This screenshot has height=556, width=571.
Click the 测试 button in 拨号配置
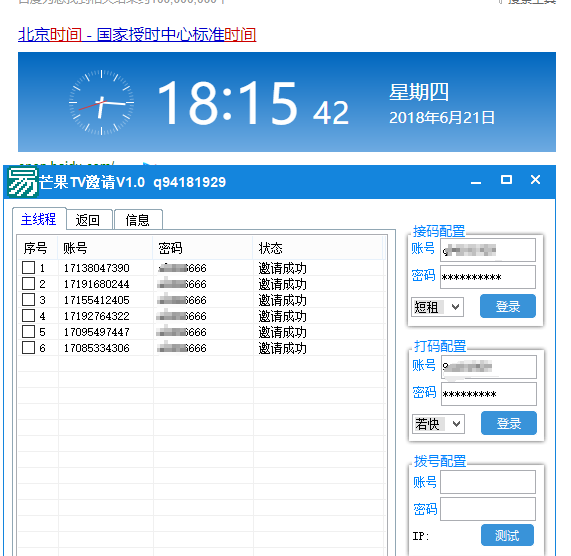[x=507, y=535]
